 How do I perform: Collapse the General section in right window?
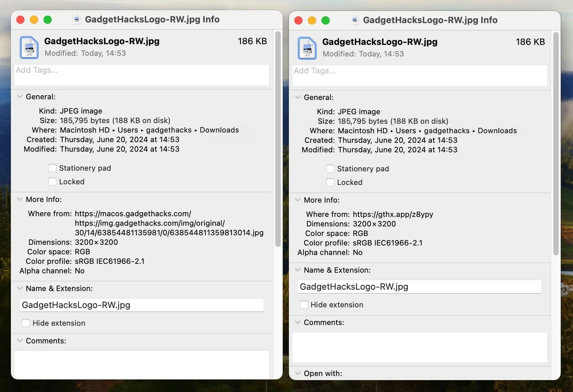click(298, 97)
